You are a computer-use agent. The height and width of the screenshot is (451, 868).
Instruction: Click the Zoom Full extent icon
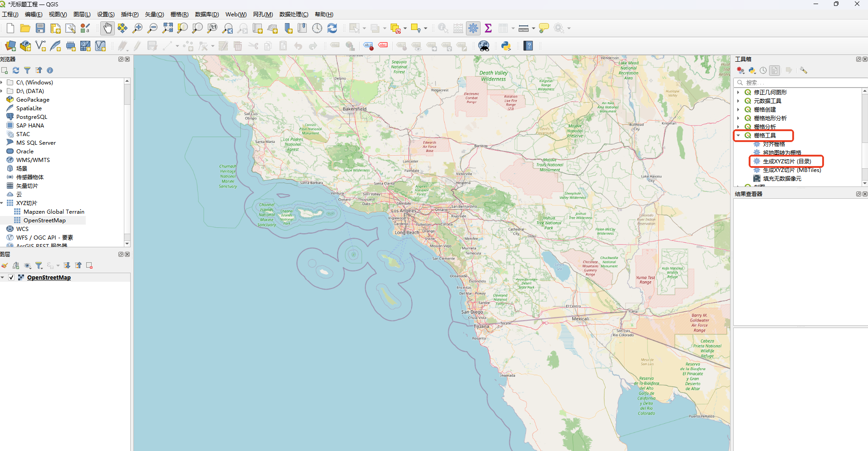[167, 28]
